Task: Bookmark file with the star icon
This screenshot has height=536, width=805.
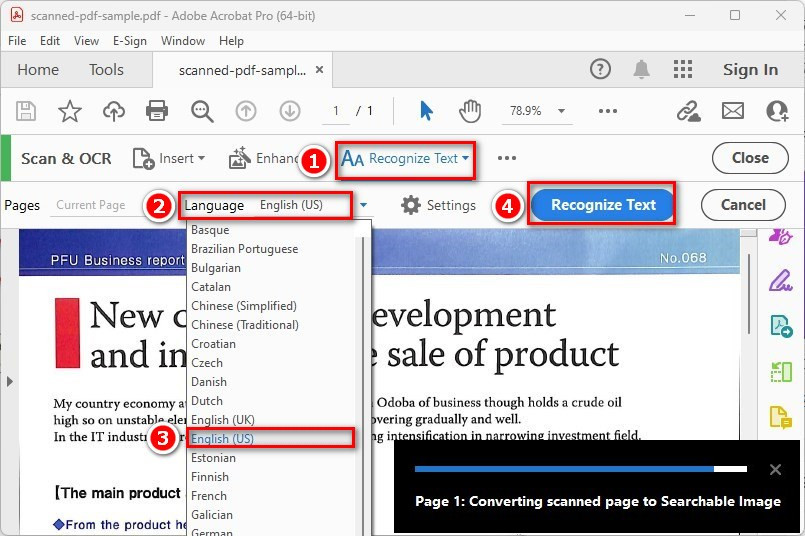Action: [69, 111]
